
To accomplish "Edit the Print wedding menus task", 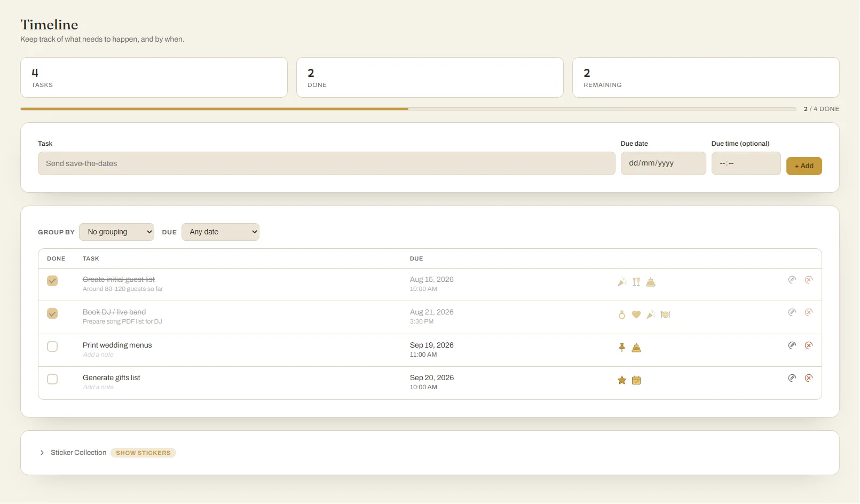I will 792,345.
